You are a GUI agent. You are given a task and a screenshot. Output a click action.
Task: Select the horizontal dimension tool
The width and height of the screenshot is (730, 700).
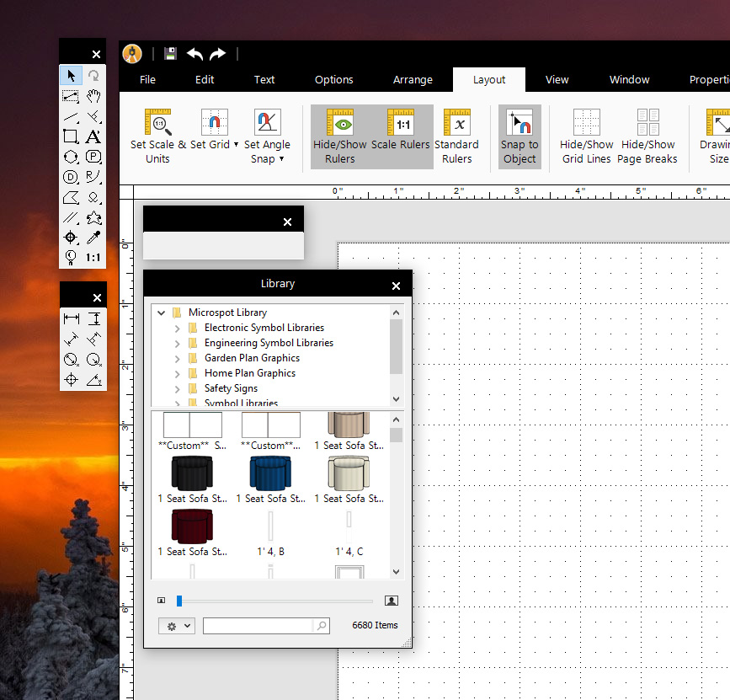[x=72, y=318]
